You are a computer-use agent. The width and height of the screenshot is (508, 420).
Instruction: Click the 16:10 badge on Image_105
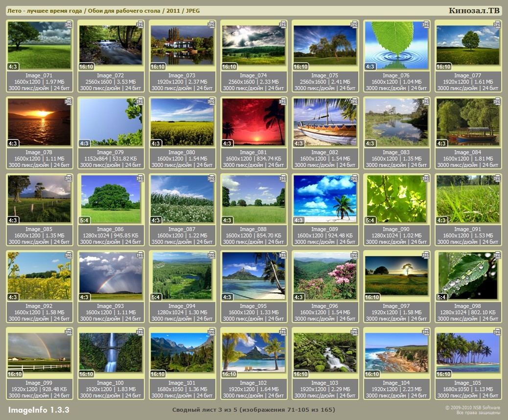pos(443,374)
